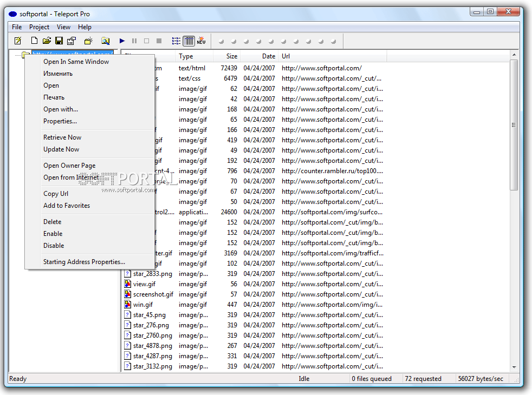Click the star_2760.png file icon
Screen dimensions: 532x395
pyautogui.click(x=127, y=335)
